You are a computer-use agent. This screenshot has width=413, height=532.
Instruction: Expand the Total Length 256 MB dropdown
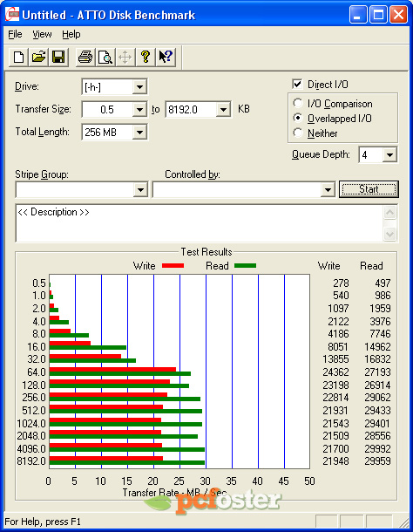tap(139, 132)
